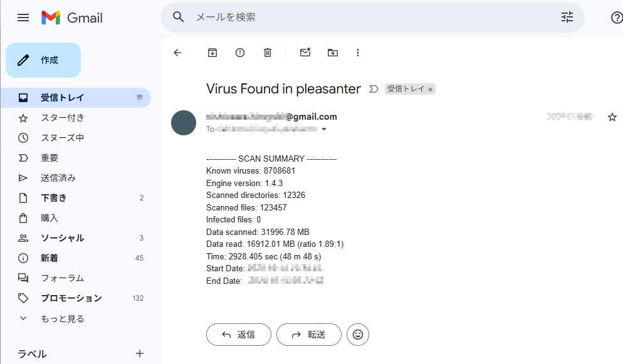Open the 送信済み folder
623x364 pixels.
[x=58, y=178]
